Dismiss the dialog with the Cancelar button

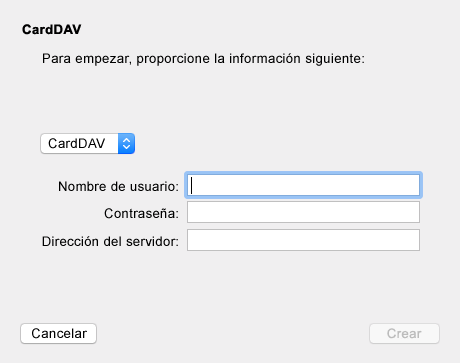click(59, 333)
